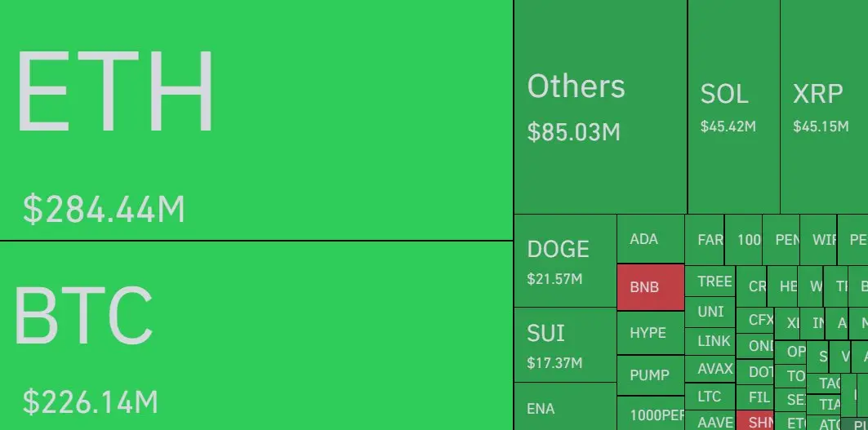The height and width of the screenshot is (430, 868).
Task: Open the AVAX tile
Action: click(710, 369)
